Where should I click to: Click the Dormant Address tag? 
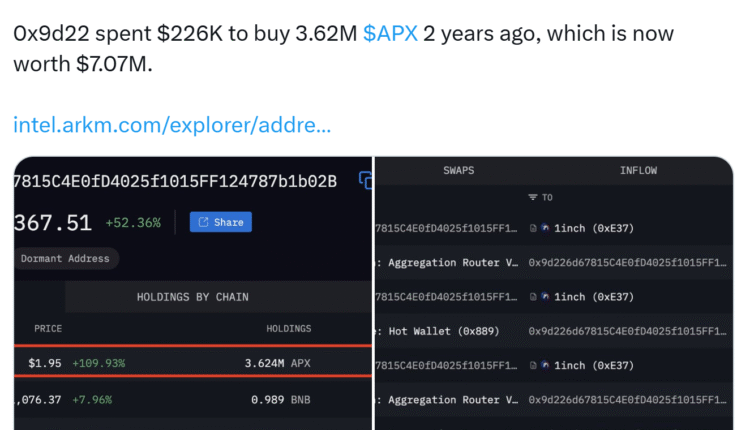pyautogui.click(x=66, y=258)
